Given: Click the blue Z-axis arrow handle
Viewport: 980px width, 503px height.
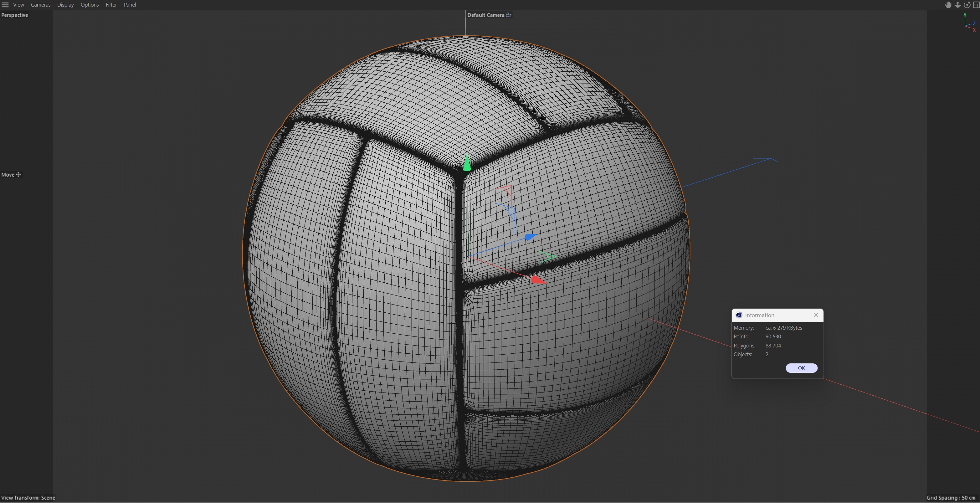Looking at the screenshot, I should (x=530, y=237).
